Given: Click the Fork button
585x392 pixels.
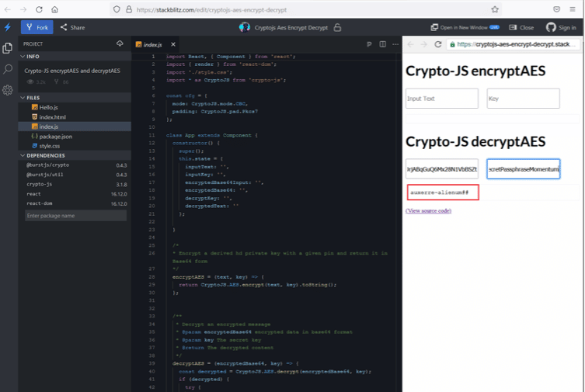Looking at the screenshot, I should pyautogui.click(x=36, y=27).
